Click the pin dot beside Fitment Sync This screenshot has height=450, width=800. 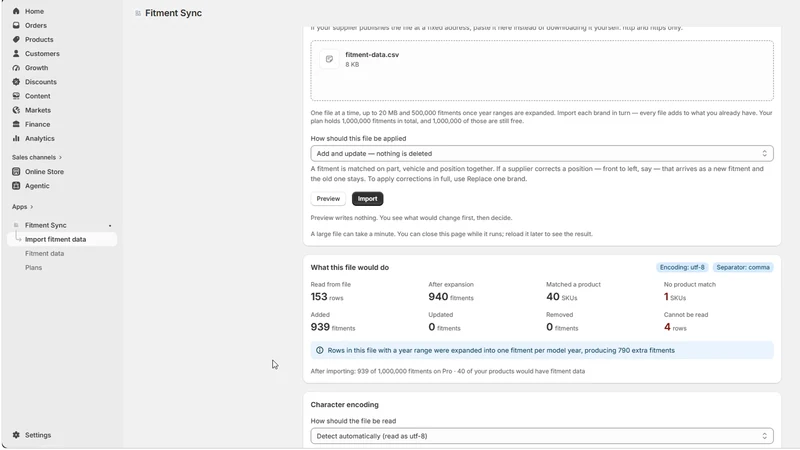point(110,226)
